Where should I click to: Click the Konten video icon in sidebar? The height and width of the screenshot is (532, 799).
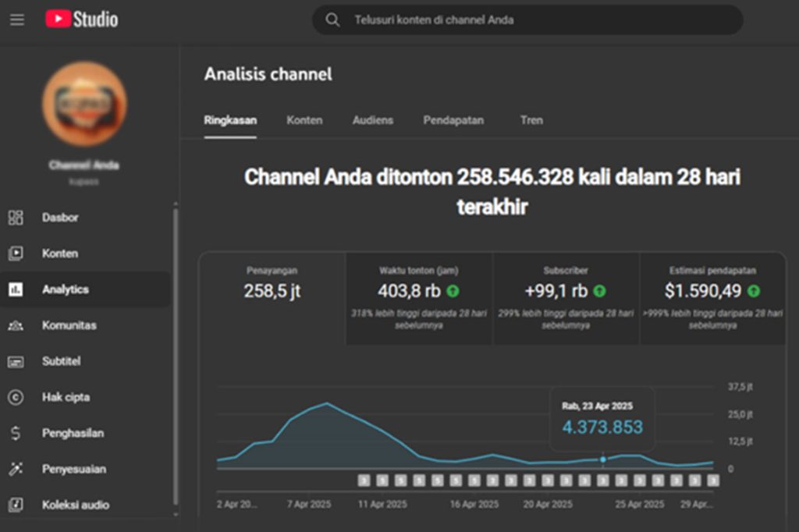[16, 254]
